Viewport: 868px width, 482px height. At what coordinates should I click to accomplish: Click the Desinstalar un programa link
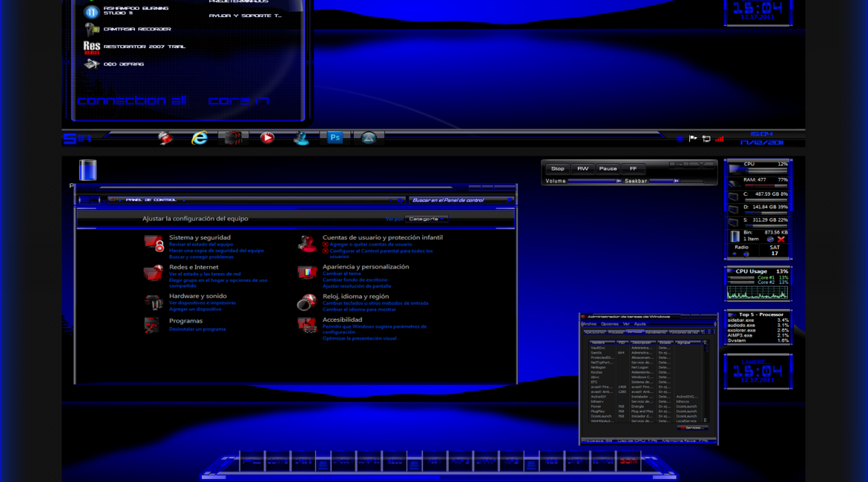click(197, 329)
